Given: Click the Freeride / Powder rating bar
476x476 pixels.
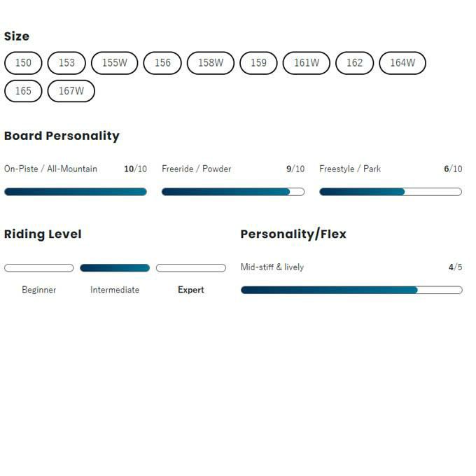Looking at the screenshot, I should pyautogui.click(x=233, y=192).
